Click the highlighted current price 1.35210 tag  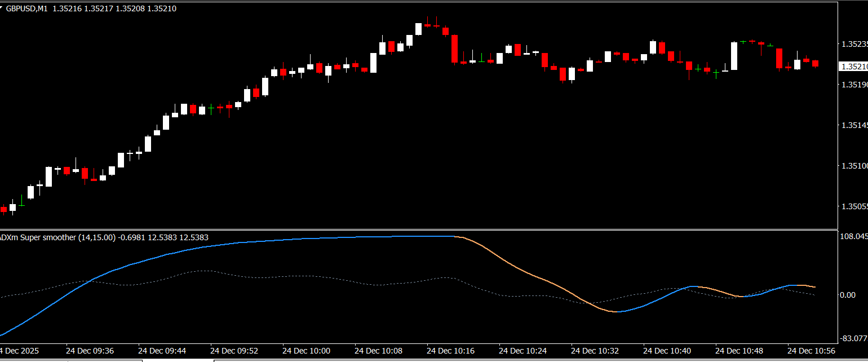[x=853, y=67]
